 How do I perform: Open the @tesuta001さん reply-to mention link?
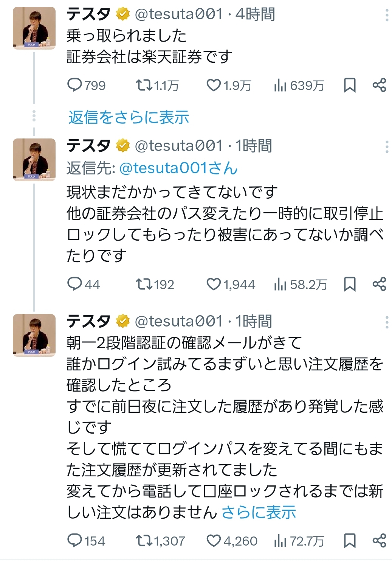click(x=178, y=168)
